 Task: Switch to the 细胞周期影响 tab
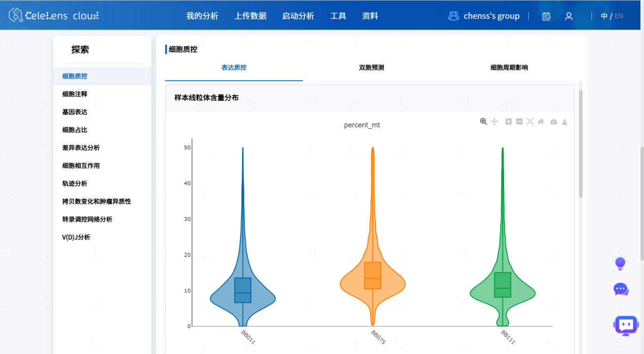[x=509, y=68]
